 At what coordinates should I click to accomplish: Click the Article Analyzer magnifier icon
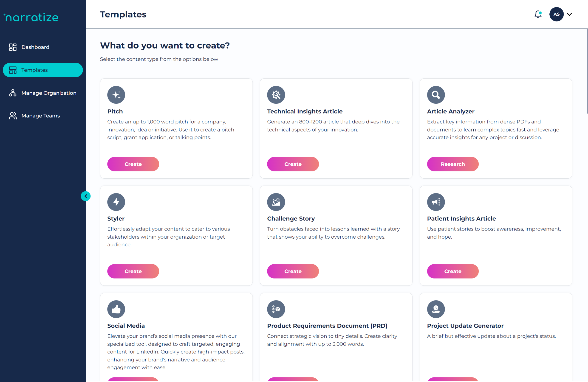tap(435, 95)
